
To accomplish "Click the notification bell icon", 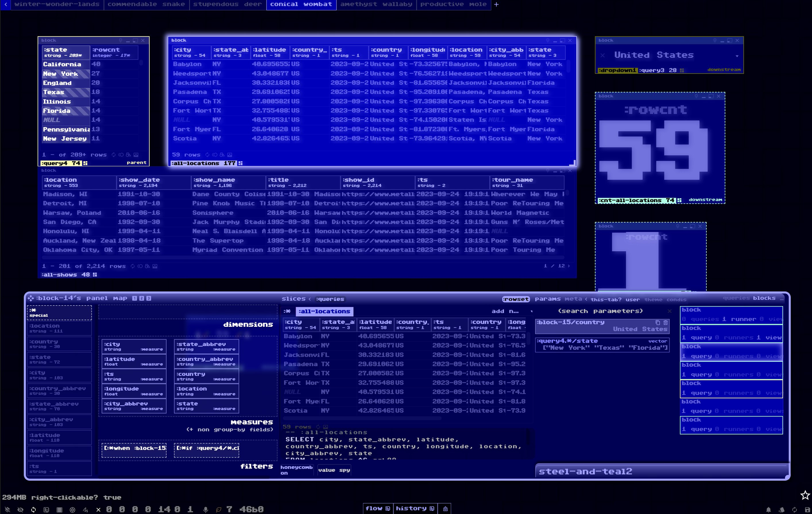I will coord(768,510).
